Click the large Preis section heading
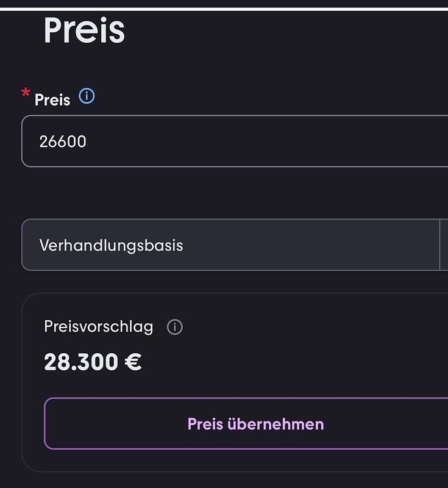 pyautogui.click(x=84, y=30)
